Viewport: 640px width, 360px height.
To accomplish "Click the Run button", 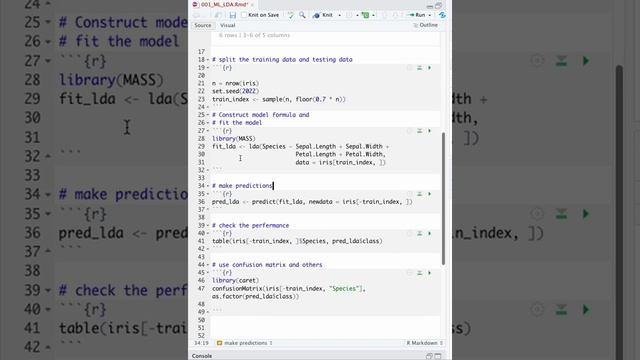I will [x=417, y=15].
